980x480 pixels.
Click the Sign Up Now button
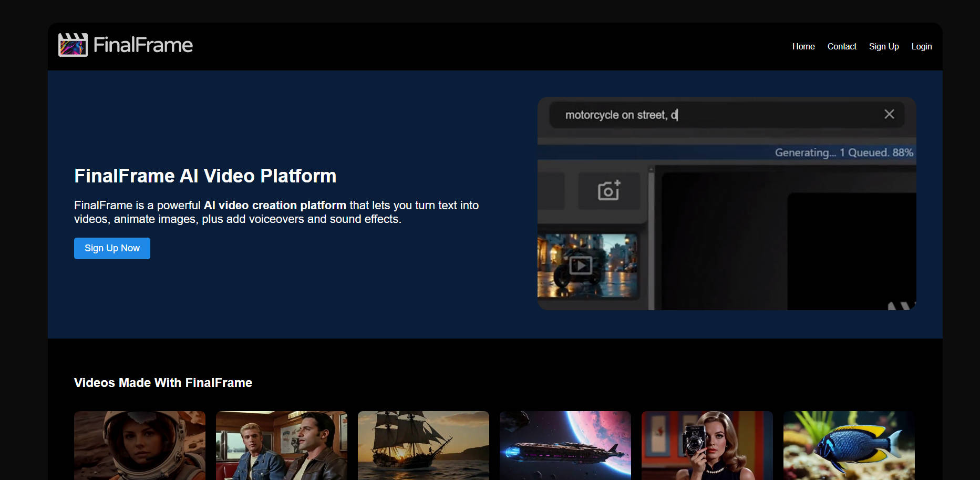pos(112,248)
